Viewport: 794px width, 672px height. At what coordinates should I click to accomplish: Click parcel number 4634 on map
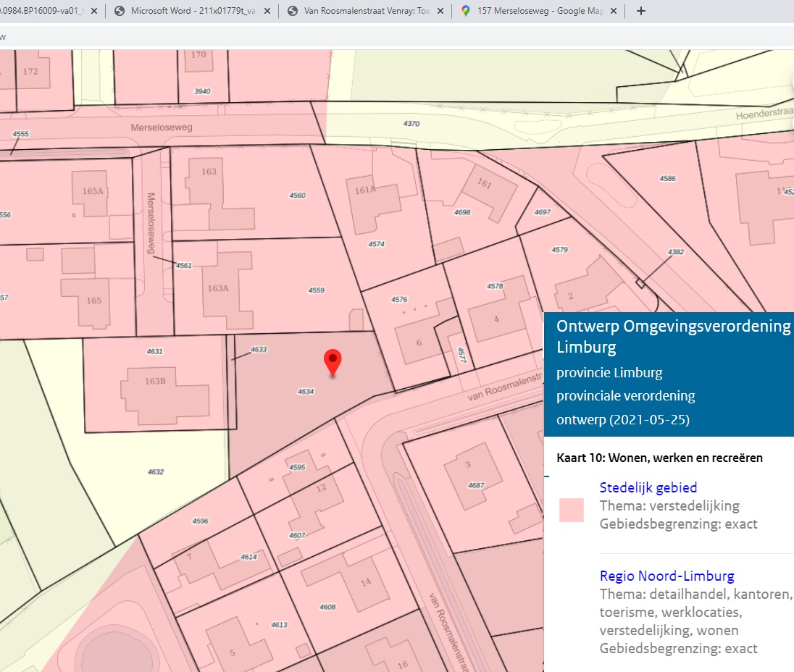point(306,392)
